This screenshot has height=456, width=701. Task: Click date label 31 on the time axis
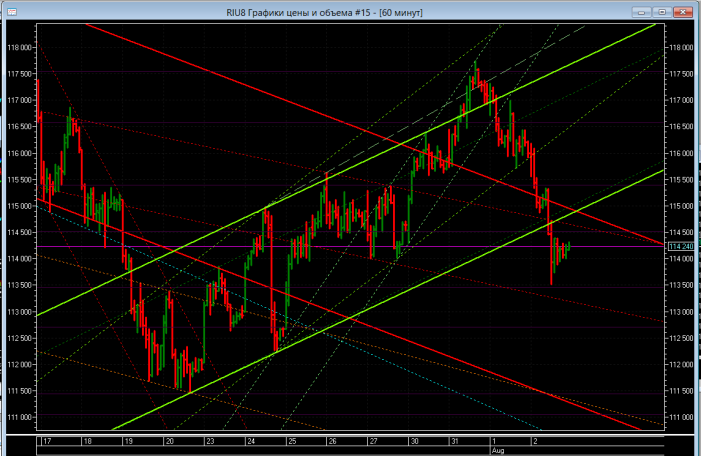(x=455, y=441)
